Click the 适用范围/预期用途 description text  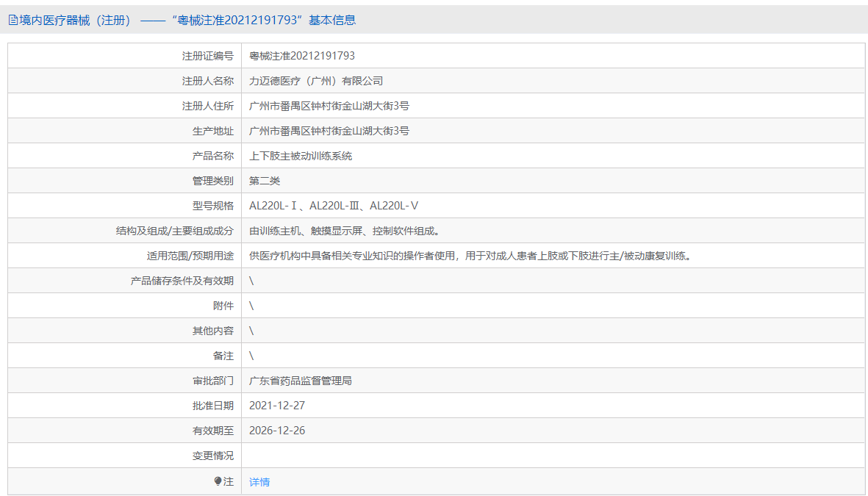coord(470,256)
